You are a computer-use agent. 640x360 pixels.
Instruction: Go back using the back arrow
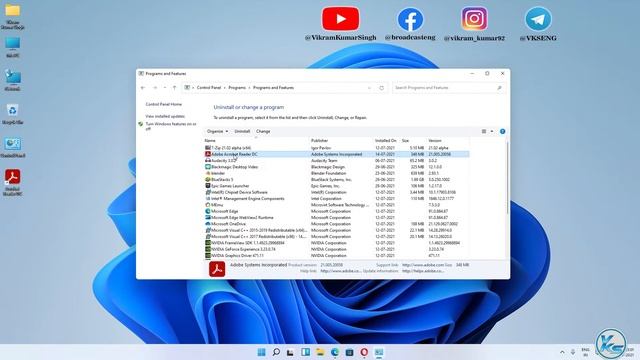[x=143, y=88]
